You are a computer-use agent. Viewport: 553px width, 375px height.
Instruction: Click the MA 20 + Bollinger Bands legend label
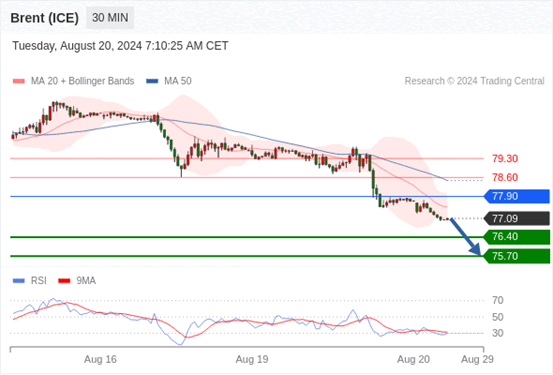coord(83,81)
